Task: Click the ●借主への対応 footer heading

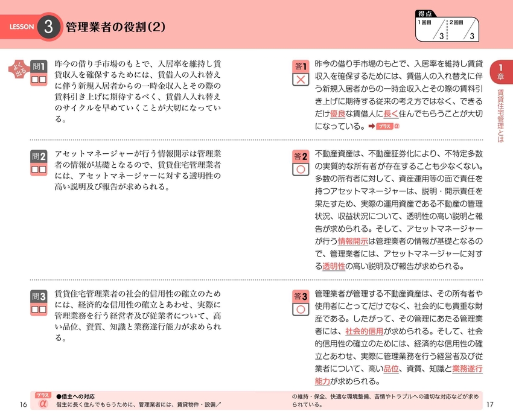Action: 75,396
